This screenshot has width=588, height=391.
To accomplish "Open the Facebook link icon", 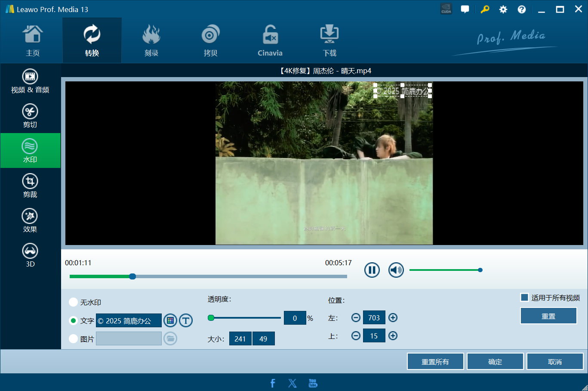I will [273, 383].
